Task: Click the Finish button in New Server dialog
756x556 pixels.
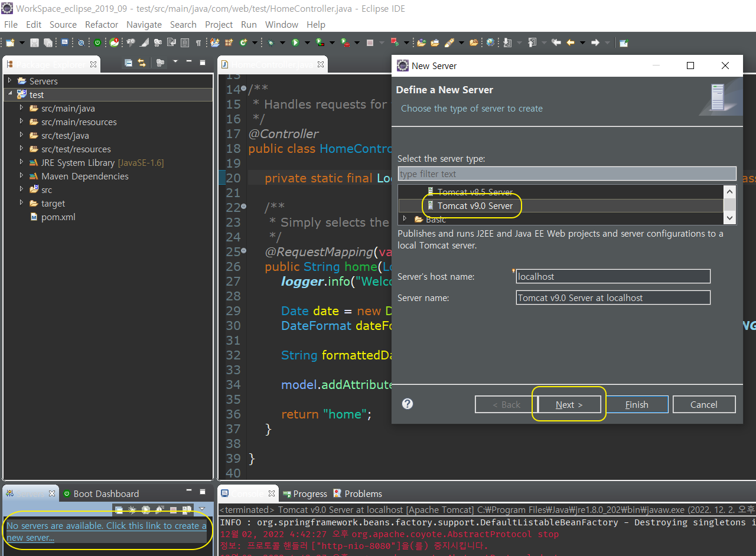Action: 637,404
